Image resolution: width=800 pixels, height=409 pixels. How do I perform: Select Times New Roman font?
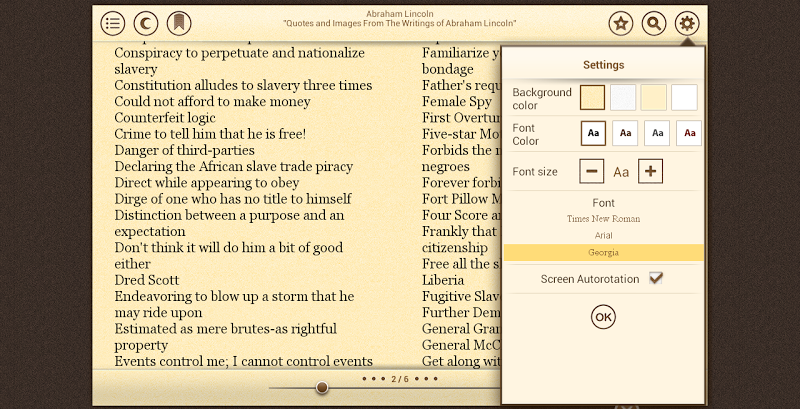tap(603, 218)
